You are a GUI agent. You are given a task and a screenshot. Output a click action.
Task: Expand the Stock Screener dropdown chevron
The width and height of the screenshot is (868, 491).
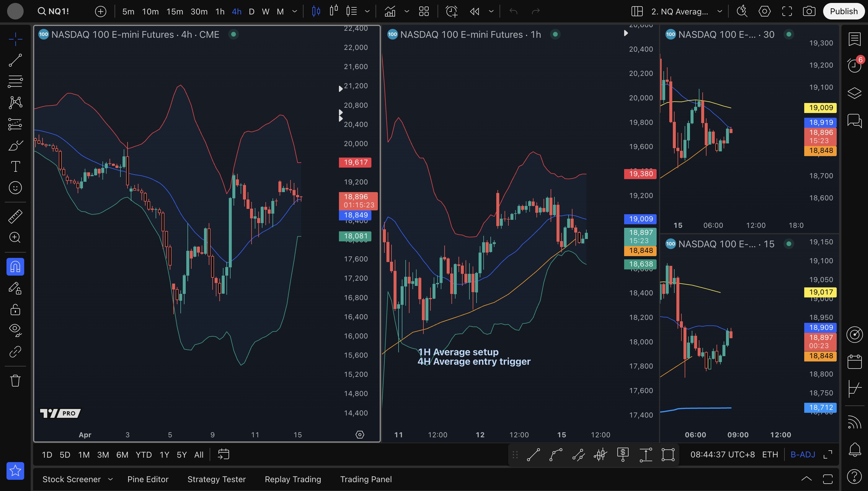pyautogui.click(x=110, y=479)
